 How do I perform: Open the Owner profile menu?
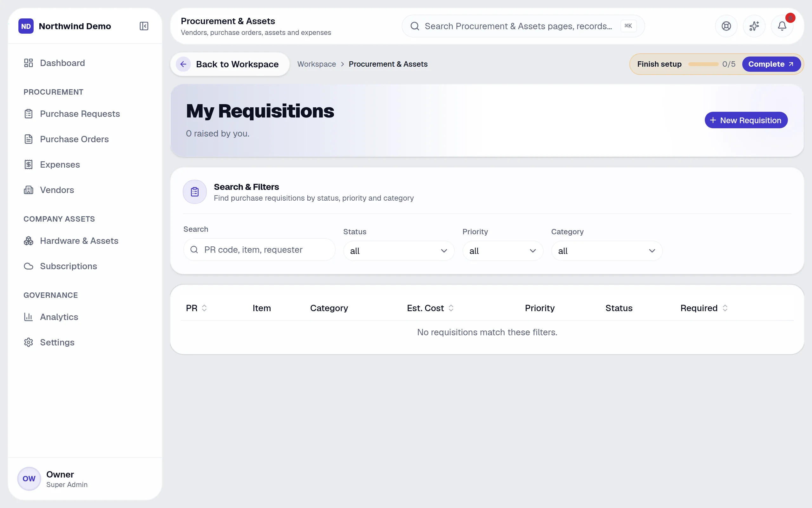85,479
